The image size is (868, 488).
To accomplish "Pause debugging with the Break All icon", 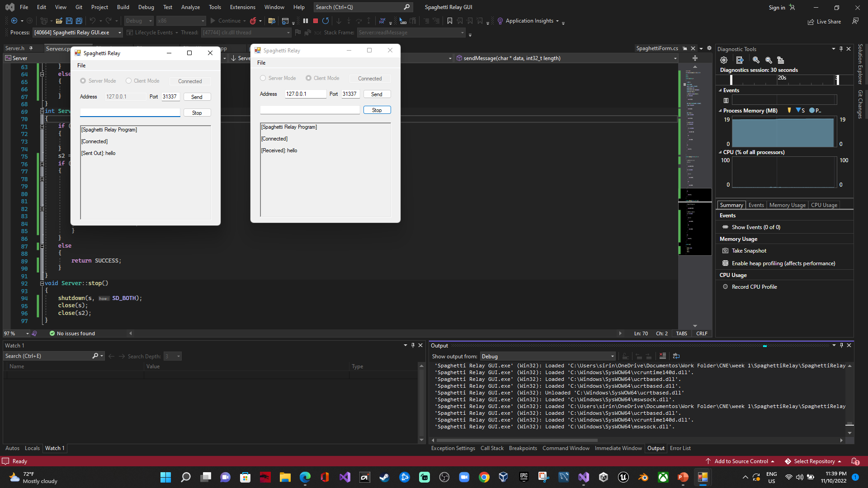I will (x=306, y=21).
